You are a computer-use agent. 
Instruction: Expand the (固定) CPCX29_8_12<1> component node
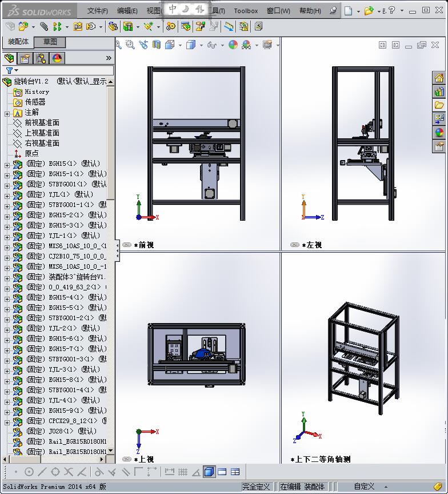(x=7, y=423)
